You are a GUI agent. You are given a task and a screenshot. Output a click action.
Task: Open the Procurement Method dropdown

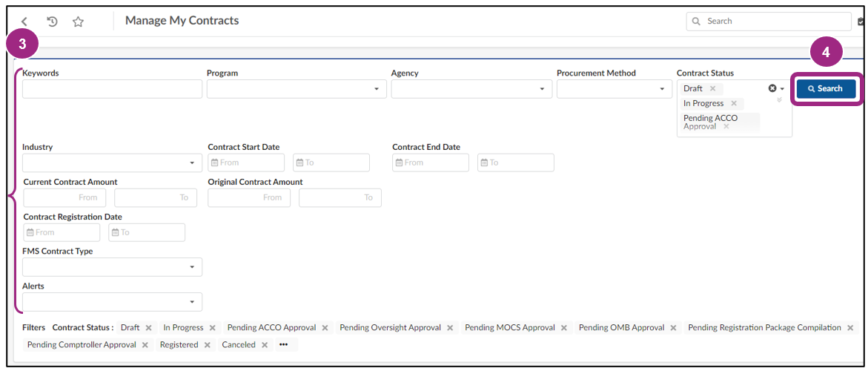pyautogui.click(x=614, y=89)
